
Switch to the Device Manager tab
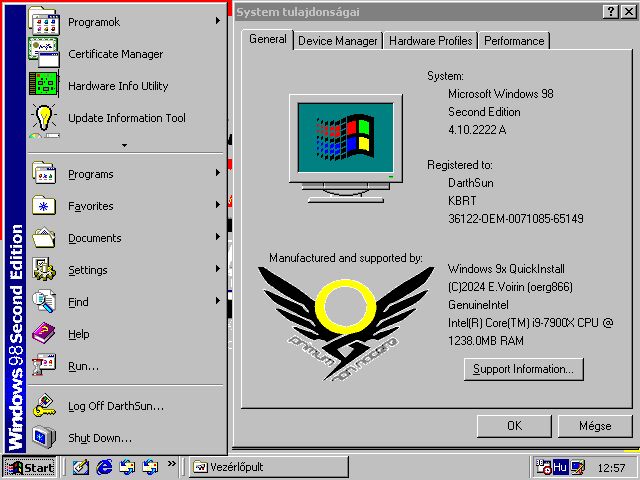pos(338,41)
